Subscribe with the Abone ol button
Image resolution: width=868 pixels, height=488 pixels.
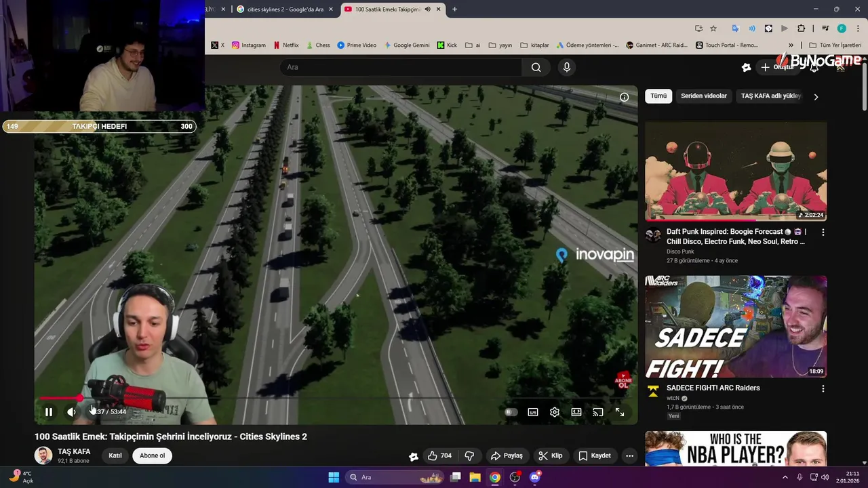pyautogui.click(x=153, y=455)
